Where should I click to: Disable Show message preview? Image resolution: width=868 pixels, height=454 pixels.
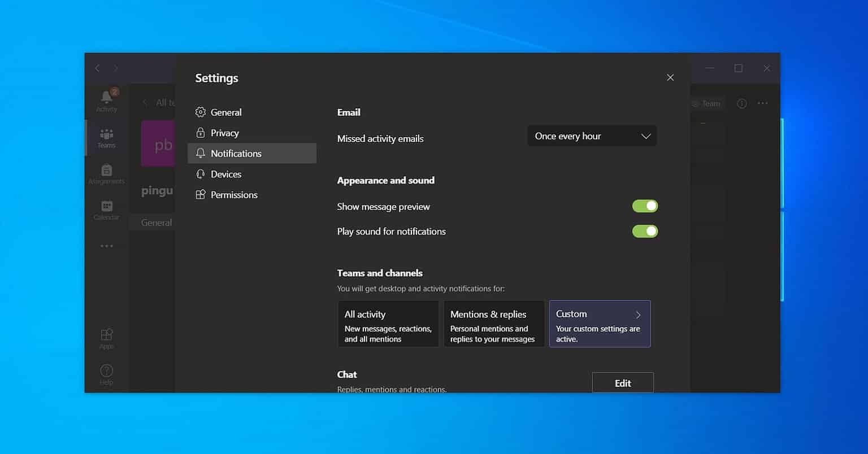[645, 206]
